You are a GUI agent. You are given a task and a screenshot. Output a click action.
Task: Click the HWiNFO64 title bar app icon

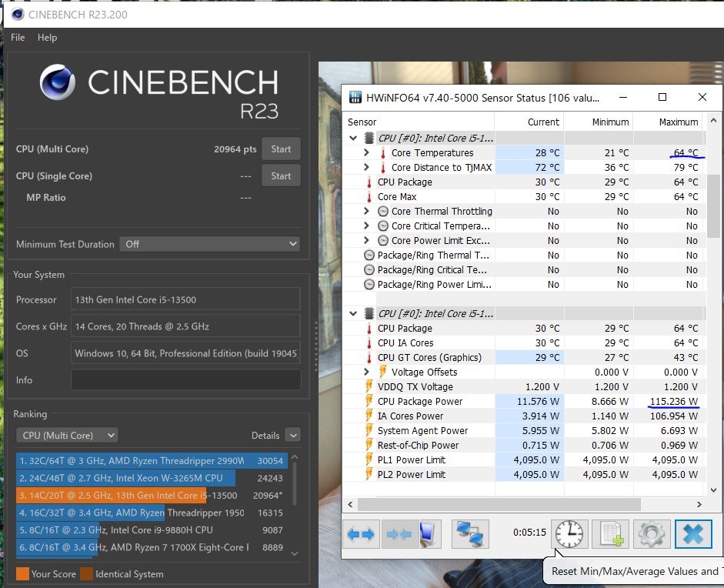point(355,98)
